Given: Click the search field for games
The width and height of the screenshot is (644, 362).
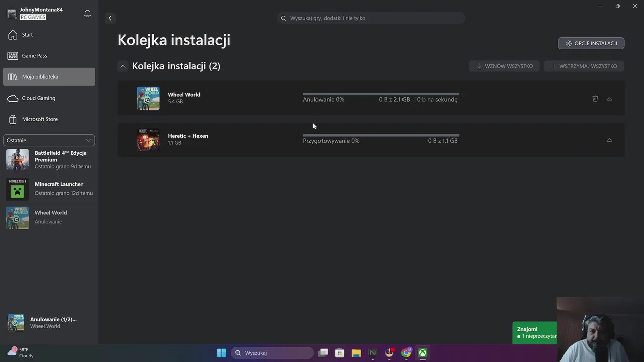Looking at the screenshot, I should [371, 18].
